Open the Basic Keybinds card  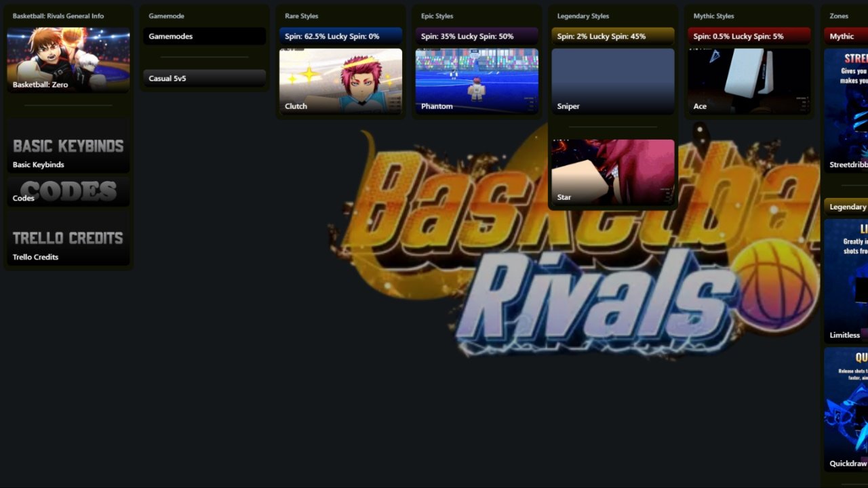[68, 145]
